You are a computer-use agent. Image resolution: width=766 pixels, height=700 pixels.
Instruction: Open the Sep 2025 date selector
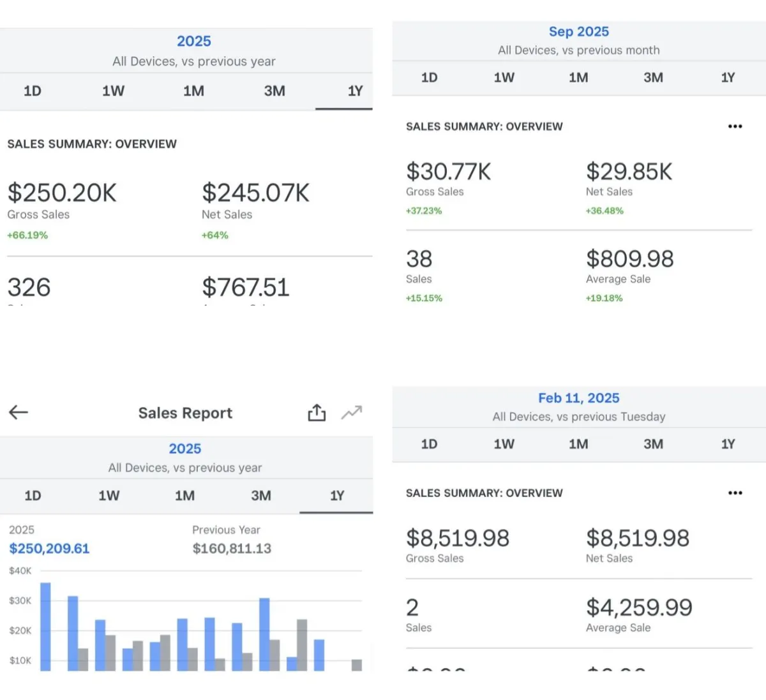[579, 32]
